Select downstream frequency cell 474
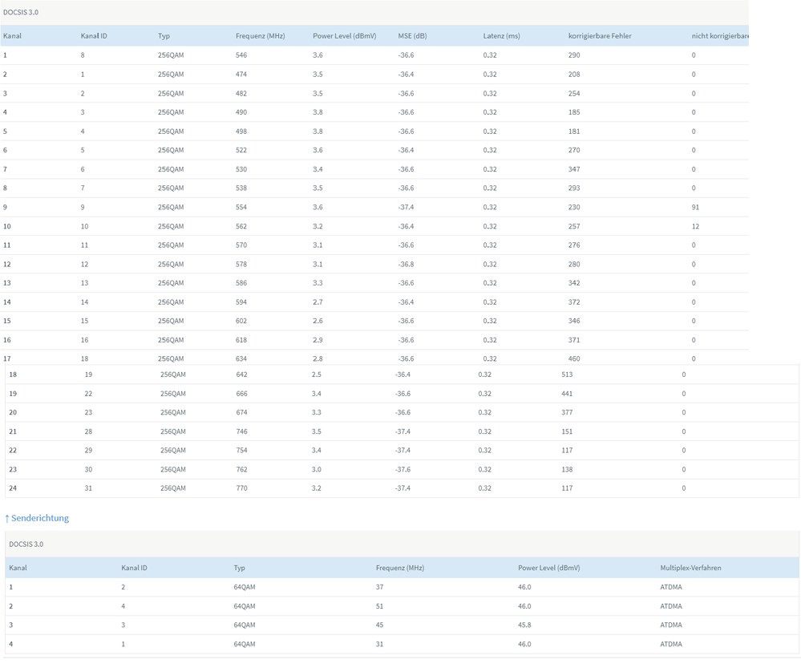 click(241, 74)
